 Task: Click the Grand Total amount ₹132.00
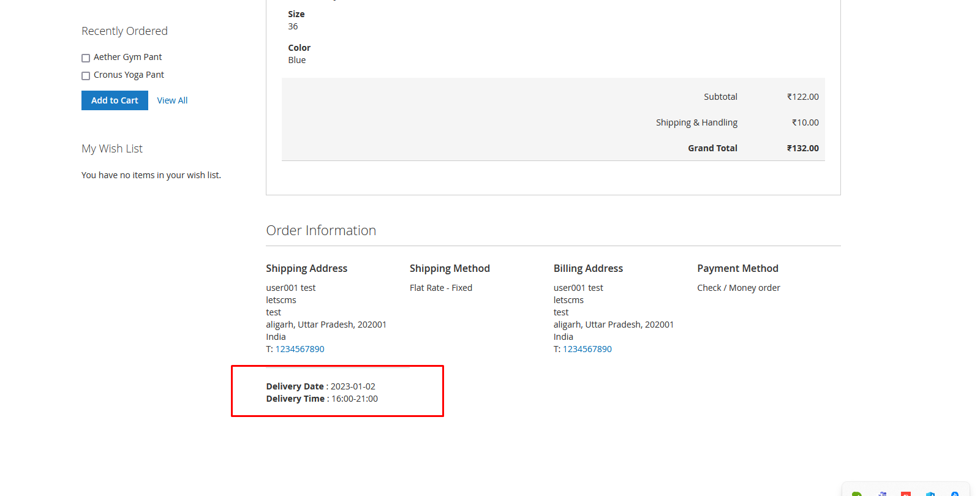pyautogui.click(x=802, y=148)
